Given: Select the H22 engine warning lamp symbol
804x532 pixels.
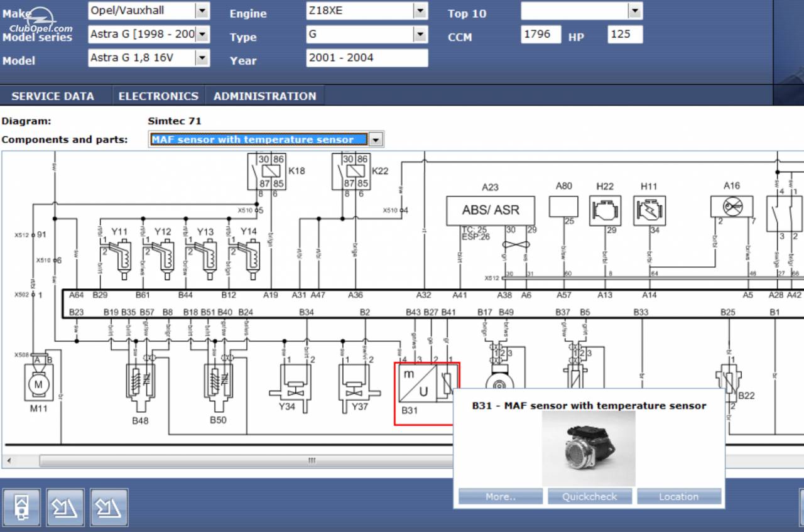Looking at the screenshot, I should (x=605, y=210).
